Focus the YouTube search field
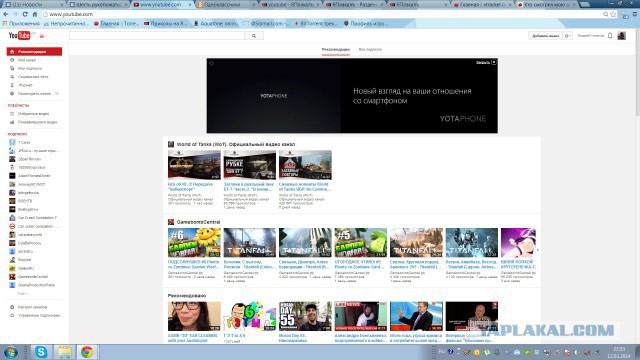The height and width of the screenshot is (360, 640). (x=157, y=36)
